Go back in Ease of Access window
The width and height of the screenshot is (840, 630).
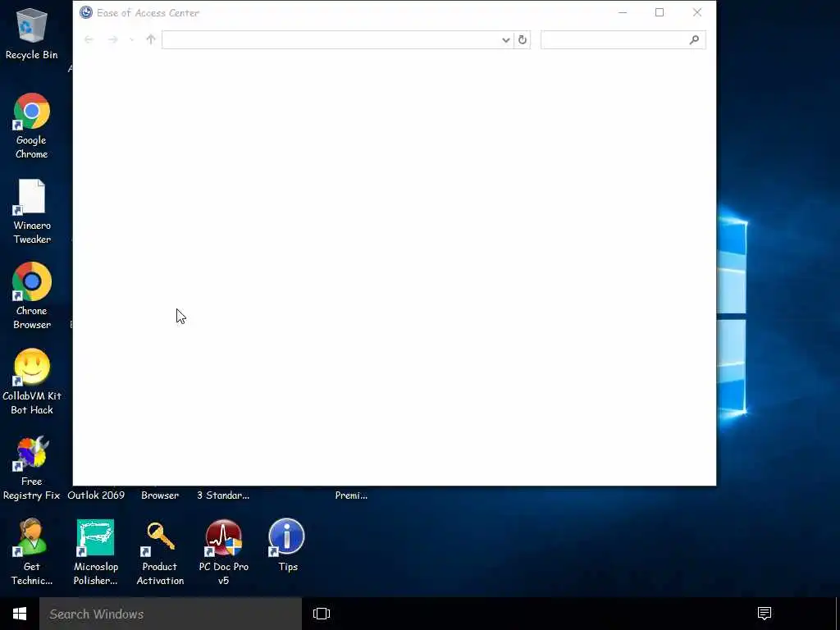(89, 39)
